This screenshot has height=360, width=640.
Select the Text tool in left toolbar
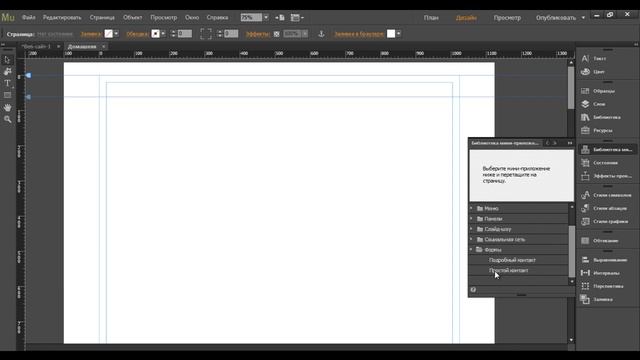[7, 83]
